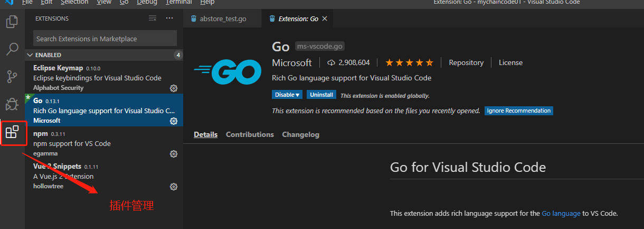The width and height of the screenshot is (644, 229).
Task: Open the View menu
Action: [x=104, y=2]
